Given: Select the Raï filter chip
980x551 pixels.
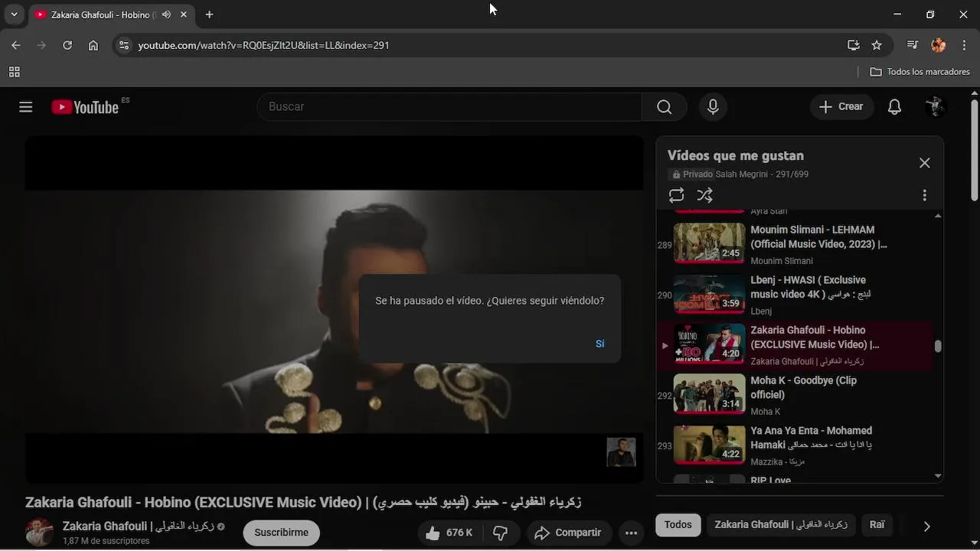Looking at the screenshot, I should click(877, 525).
